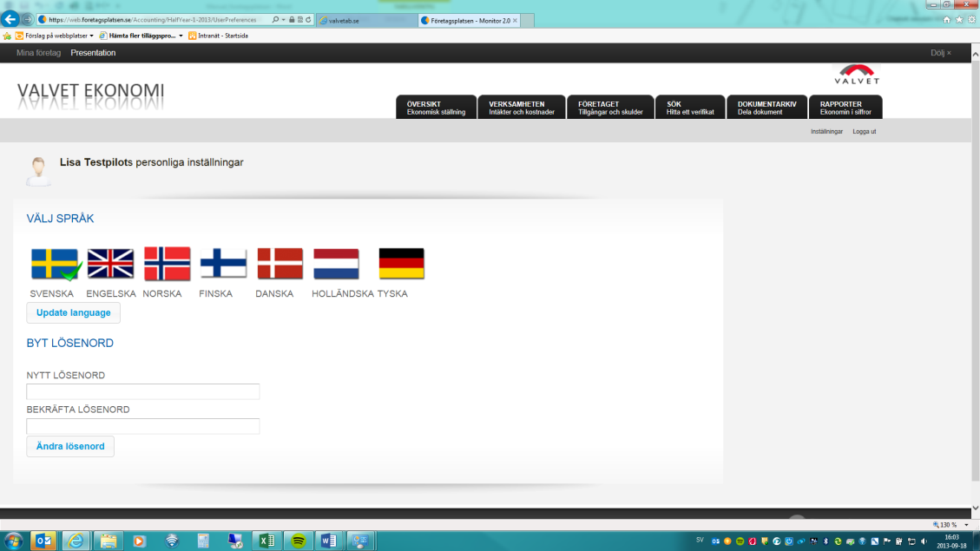Click the Logga ut link

[865, 132]
